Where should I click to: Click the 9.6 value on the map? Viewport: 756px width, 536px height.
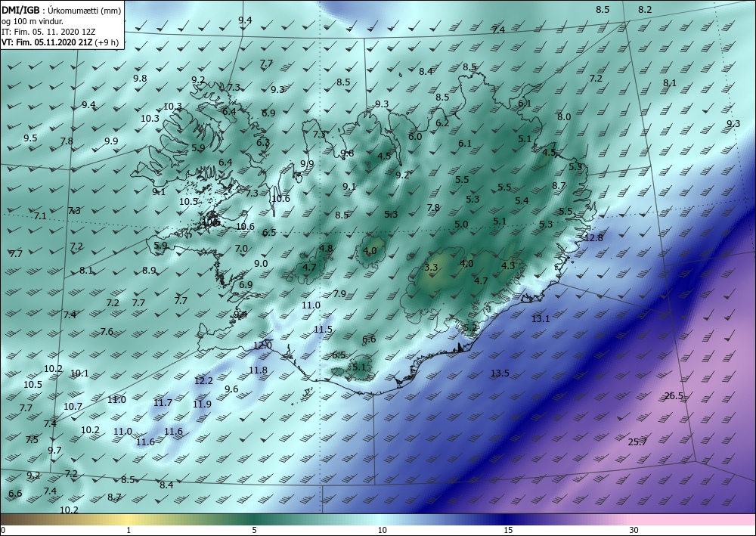pyautogui.click(x=231, y=389)
